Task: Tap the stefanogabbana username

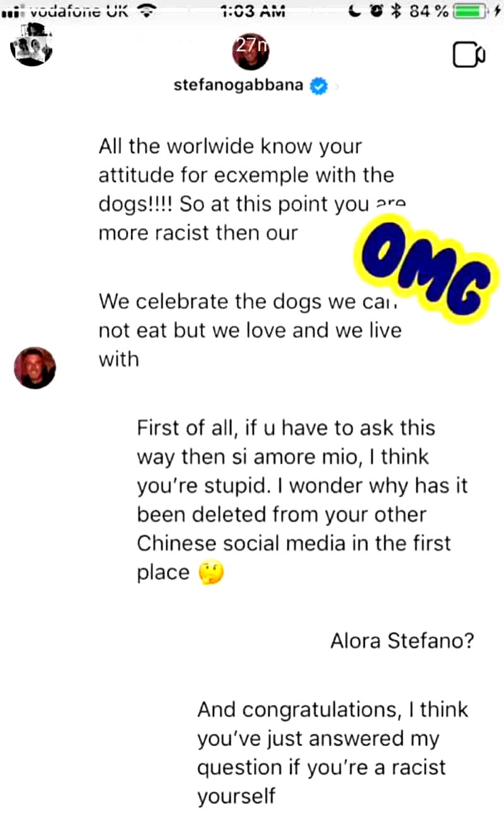Action: 238,86
